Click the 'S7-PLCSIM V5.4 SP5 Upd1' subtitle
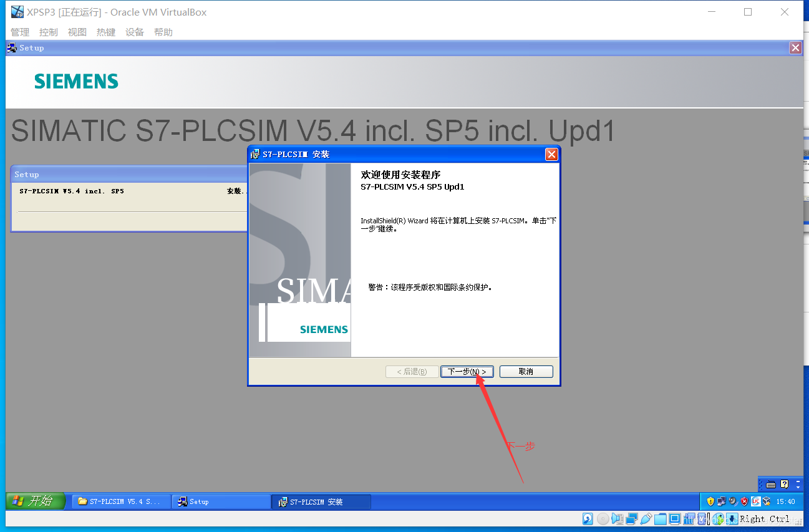This screenshot has width=809, height=532. pyautogui.click(x=412, y=186)
